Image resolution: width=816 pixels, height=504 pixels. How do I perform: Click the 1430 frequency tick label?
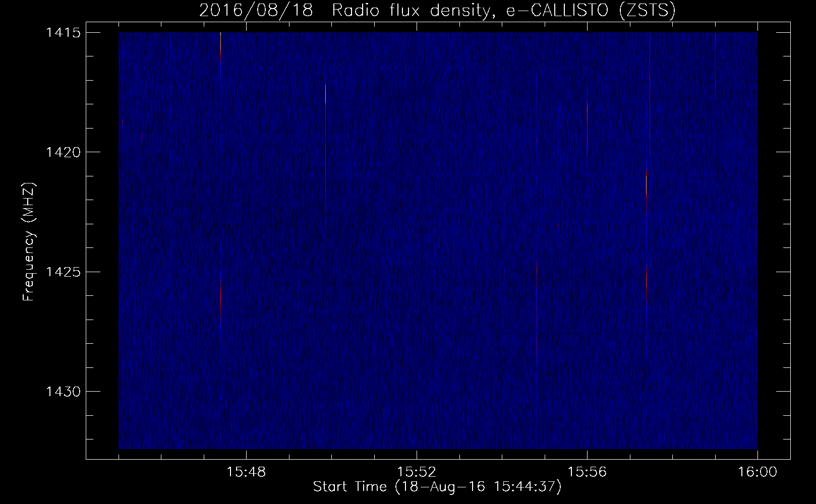(63, 392)
